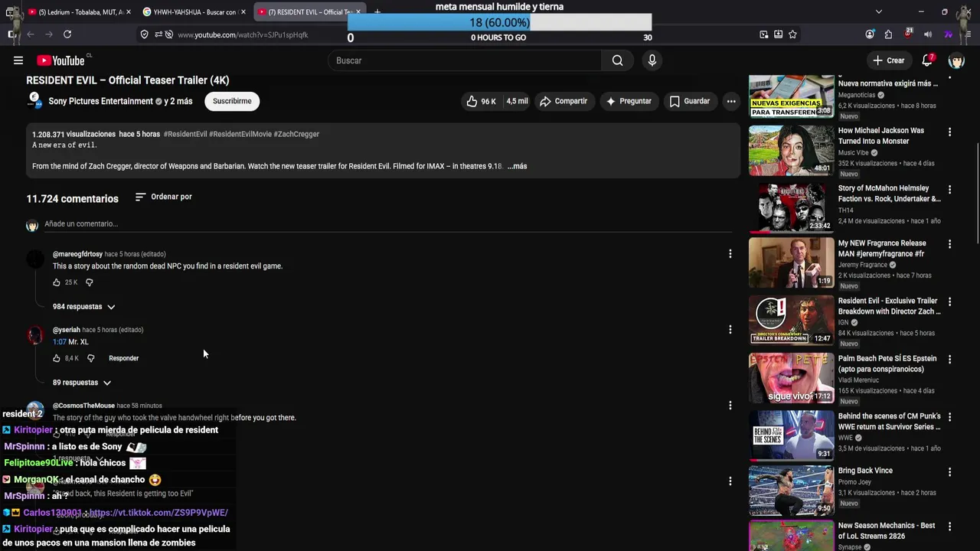Screen dimensions: 980x551
Task: Expand description with ...más
Action: (518, 166)
